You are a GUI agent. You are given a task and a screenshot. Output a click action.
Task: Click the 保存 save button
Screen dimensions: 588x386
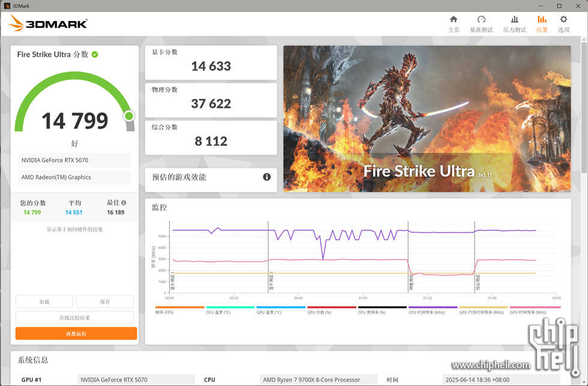point(105,301)
